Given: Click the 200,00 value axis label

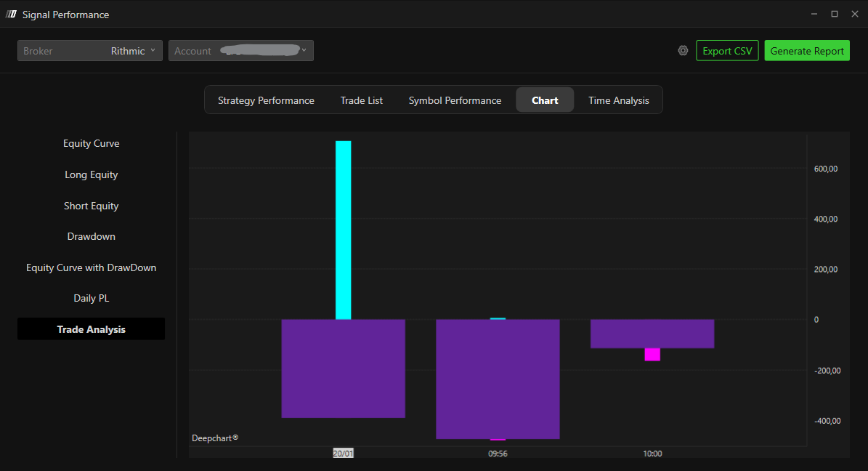Looking at the screenshot, I should pyautogui.click(x=825, y=270).
